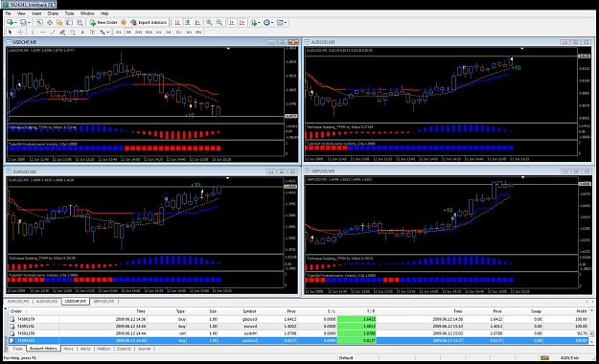599x364 pixels.
Task: Open the Strategy Tester magnifier icon
Action: [x=80, y=23]
